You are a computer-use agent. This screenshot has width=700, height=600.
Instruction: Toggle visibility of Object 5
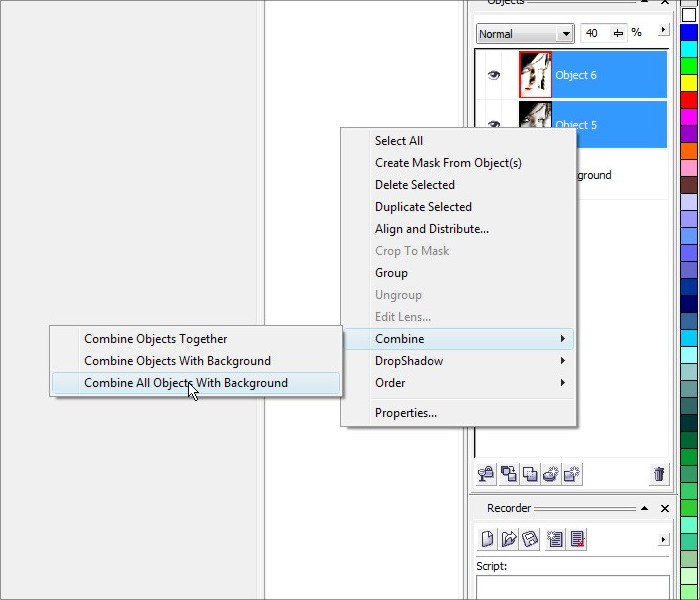(493, 124)
